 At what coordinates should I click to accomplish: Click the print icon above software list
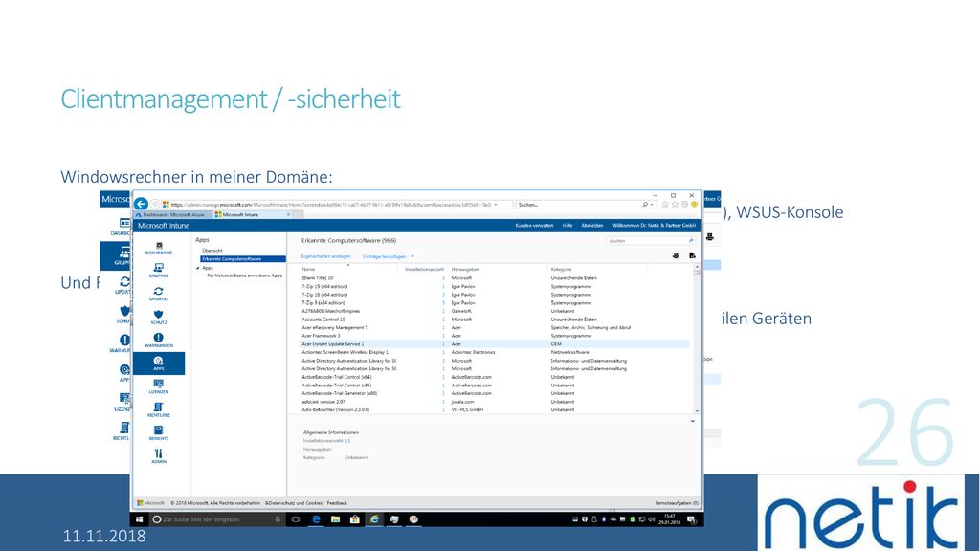click(676, 255)
